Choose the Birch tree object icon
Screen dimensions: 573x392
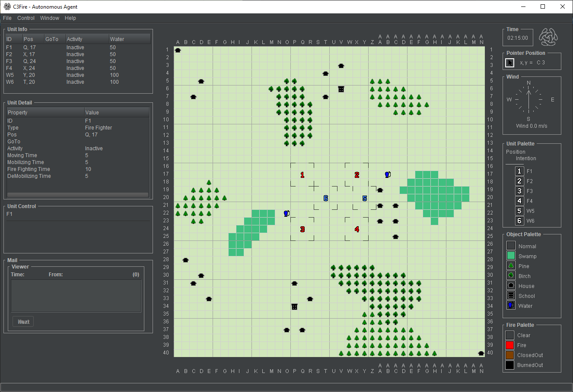coord(511,276)
